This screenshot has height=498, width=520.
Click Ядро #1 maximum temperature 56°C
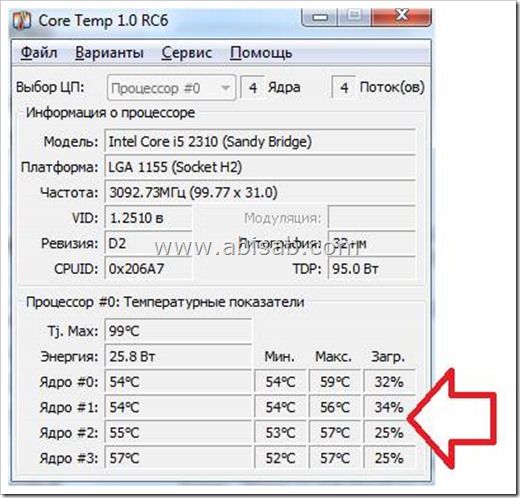[335, 407]
